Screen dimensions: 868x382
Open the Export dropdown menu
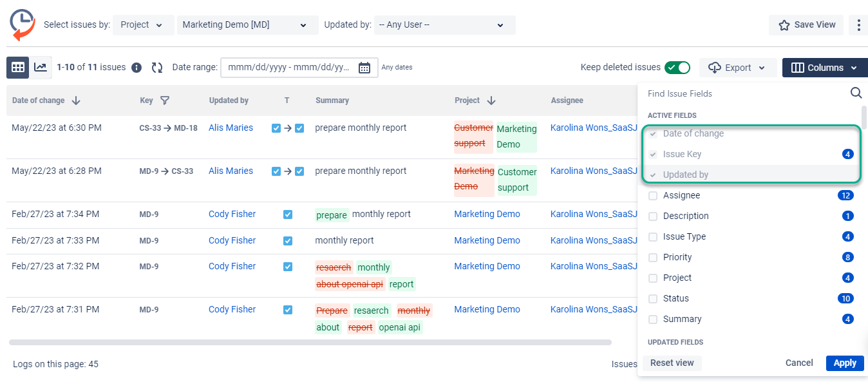(x=737, y=68)
